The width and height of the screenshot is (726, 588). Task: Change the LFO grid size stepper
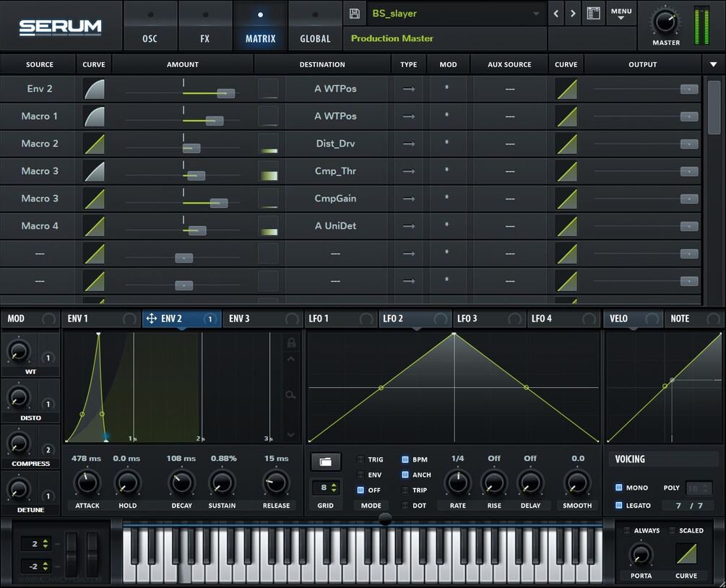(x=333, y=488)
